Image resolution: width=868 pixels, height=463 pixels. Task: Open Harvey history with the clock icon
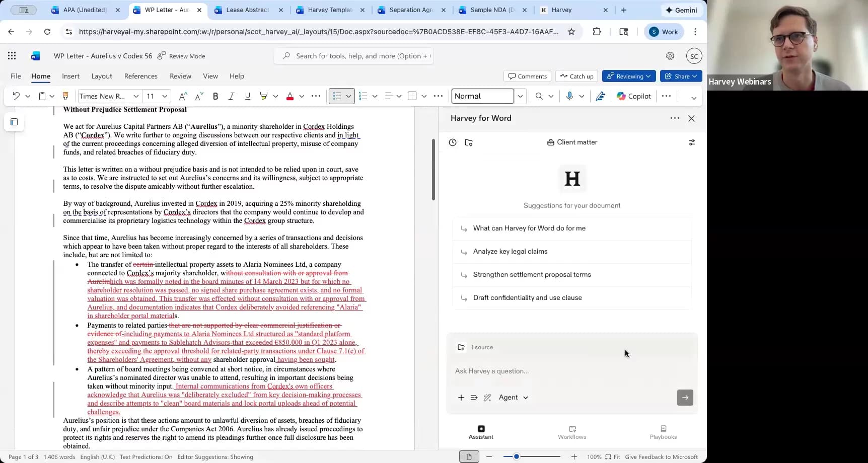click(452, 142)
